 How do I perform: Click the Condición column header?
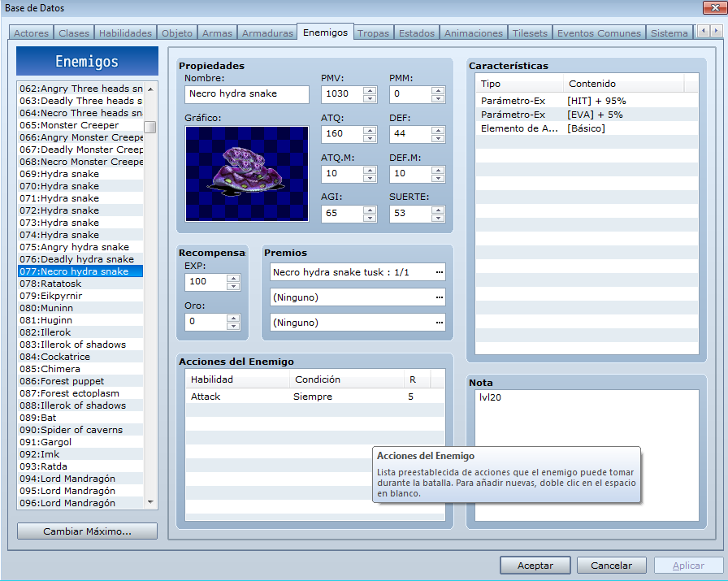[347, 379]
